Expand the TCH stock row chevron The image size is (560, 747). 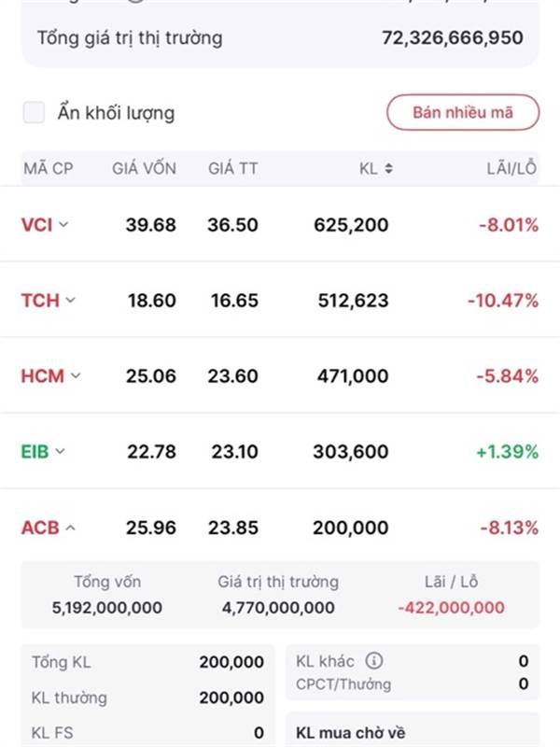[x=71, y=301]
